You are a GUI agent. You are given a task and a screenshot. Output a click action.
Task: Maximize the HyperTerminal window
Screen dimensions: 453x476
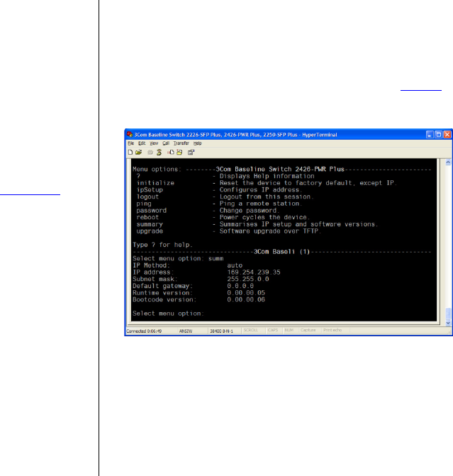438,135
